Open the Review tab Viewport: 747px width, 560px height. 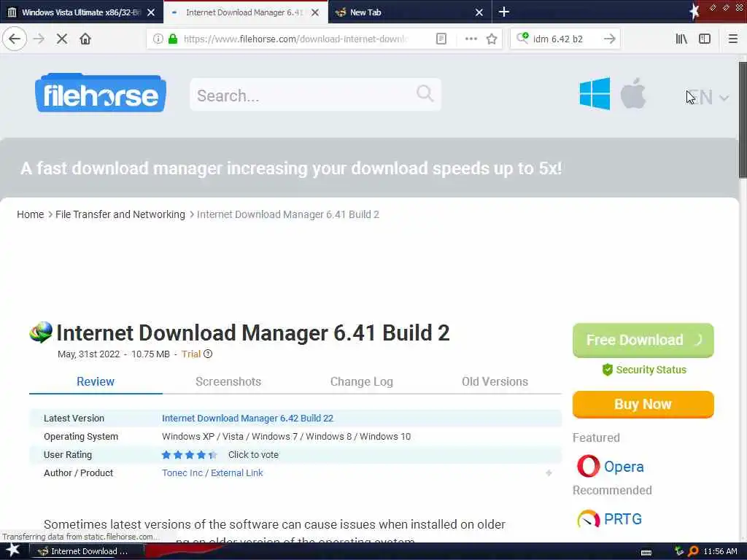(x=96, y=381)
